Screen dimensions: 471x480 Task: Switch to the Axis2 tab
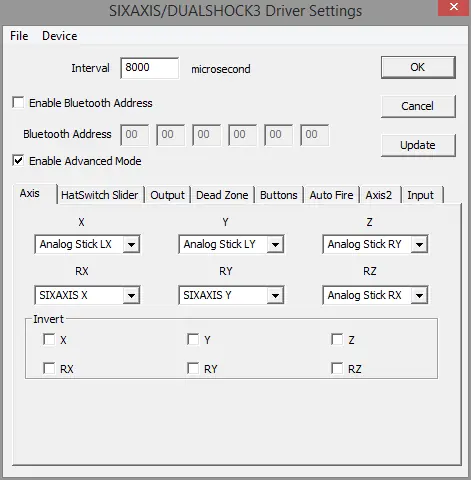tap(379, 195)
